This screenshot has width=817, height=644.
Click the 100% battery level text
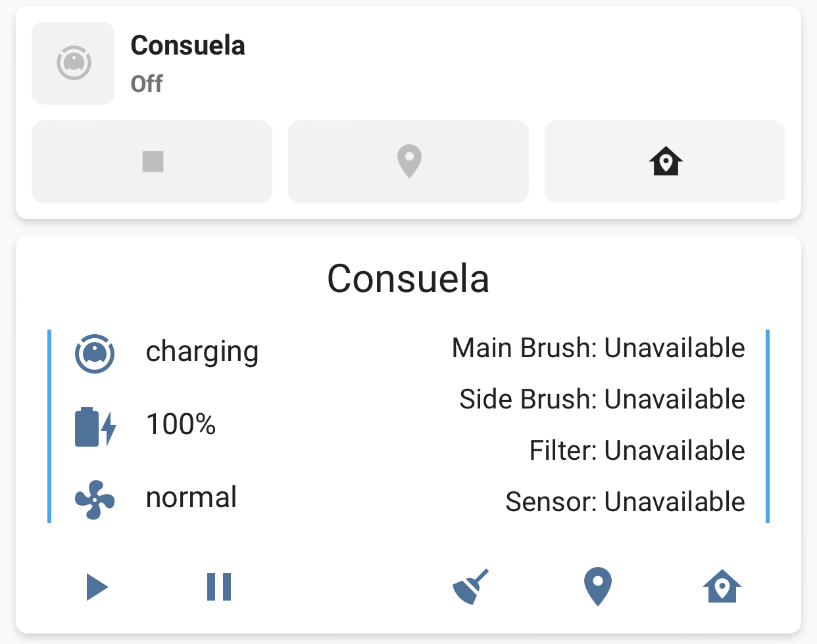coord(180,425)
